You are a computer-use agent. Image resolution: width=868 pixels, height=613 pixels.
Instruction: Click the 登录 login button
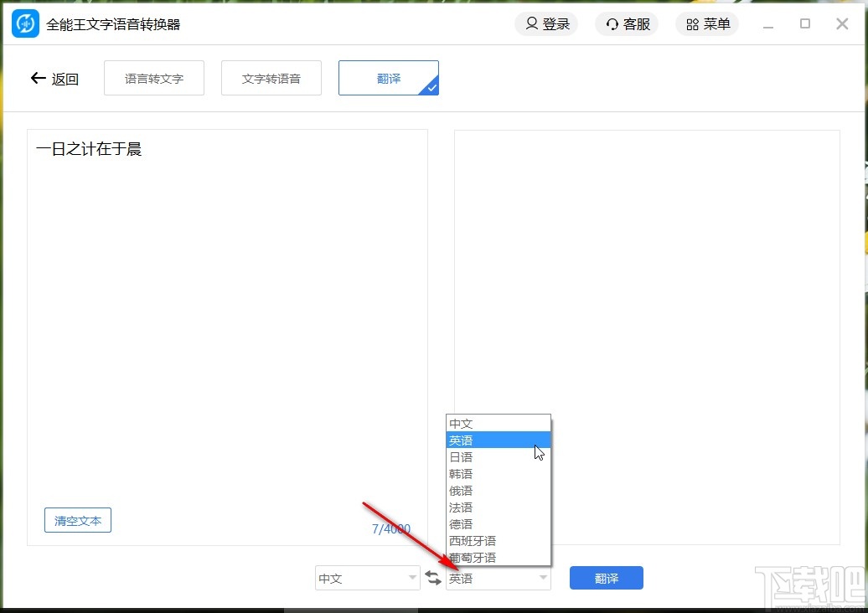click(546, 23)
